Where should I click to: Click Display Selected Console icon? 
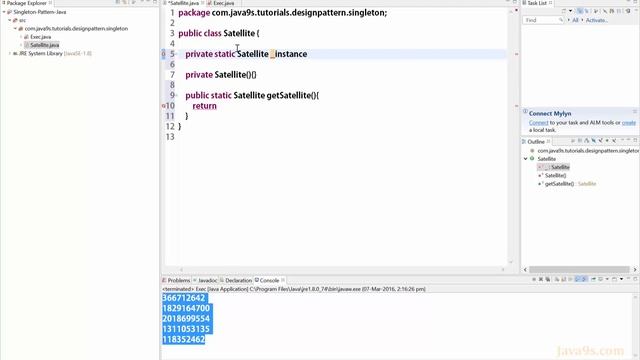(x=601, y=280)
